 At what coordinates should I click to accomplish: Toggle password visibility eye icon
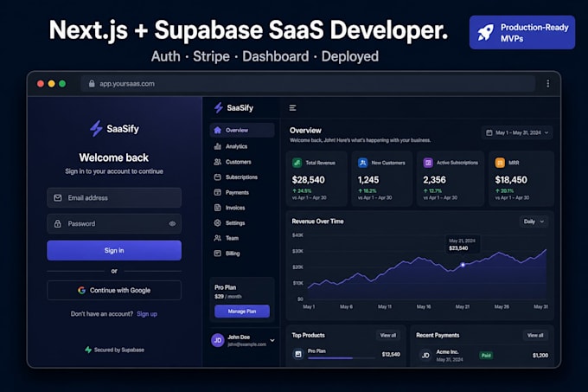click(172, 223)
